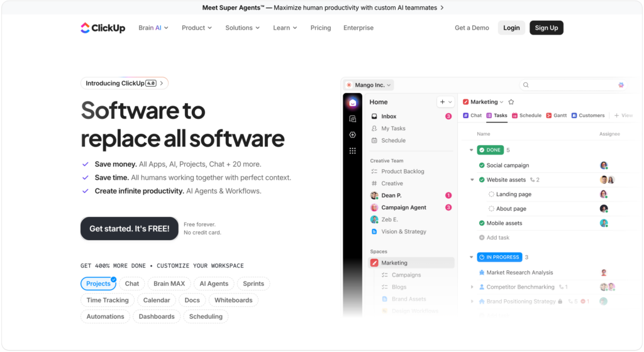The image size is (644, 352).
Task: Open the Product dropdown menu
Action: click(x=197, y=28)
